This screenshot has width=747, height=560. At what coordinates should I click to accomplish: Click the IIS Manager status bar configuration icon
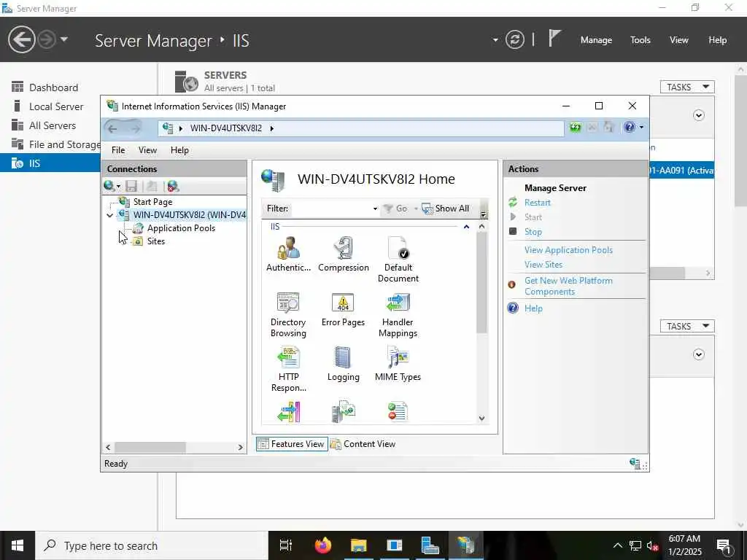coord(635,463)
